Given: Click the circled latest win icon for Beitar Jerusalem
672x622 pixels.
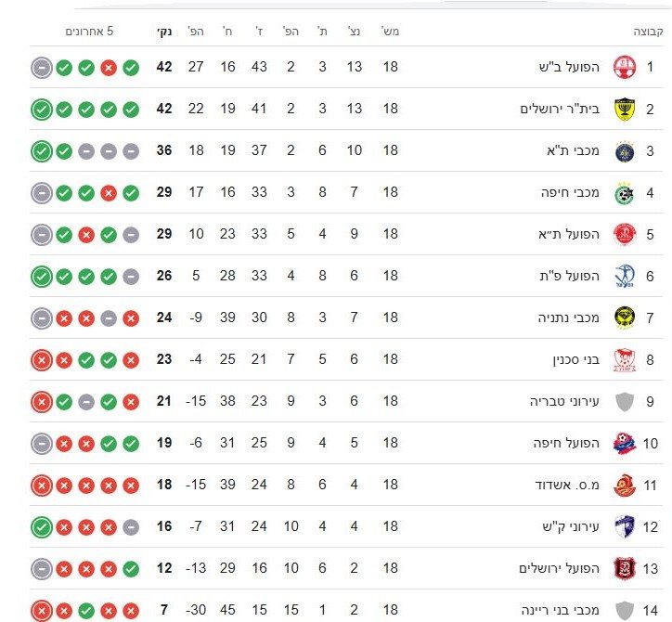Looking at the screenshot, I should [x=41, y=110].
